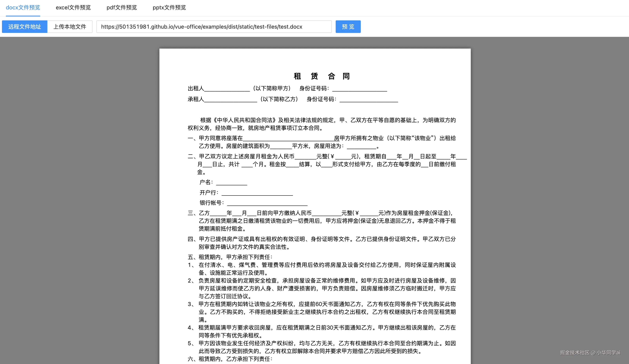Viewport: 629px width, 364px height.
Task: Click the paragraph starting with 根据《中华人民共和国合同法》
Action: point(322,124)
